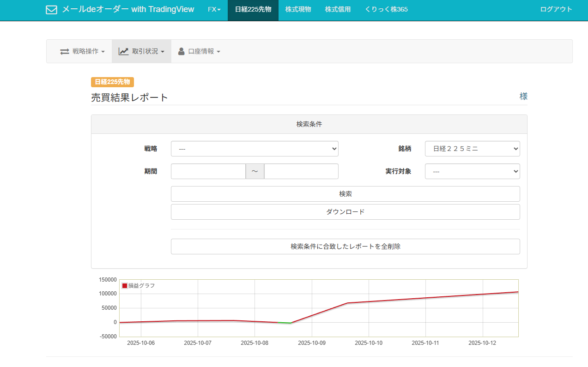Switch to the 株式現物 tab
This screenshot has width=588, height=367.
click(x=298, y=10)
